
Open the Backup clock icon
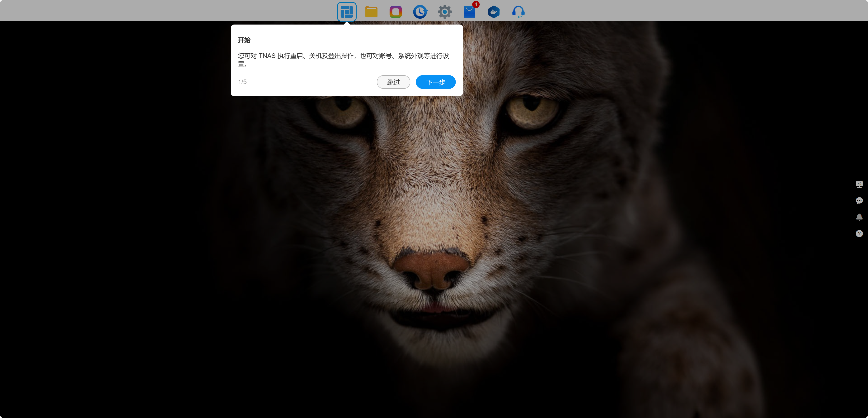(x=420, y=12)
